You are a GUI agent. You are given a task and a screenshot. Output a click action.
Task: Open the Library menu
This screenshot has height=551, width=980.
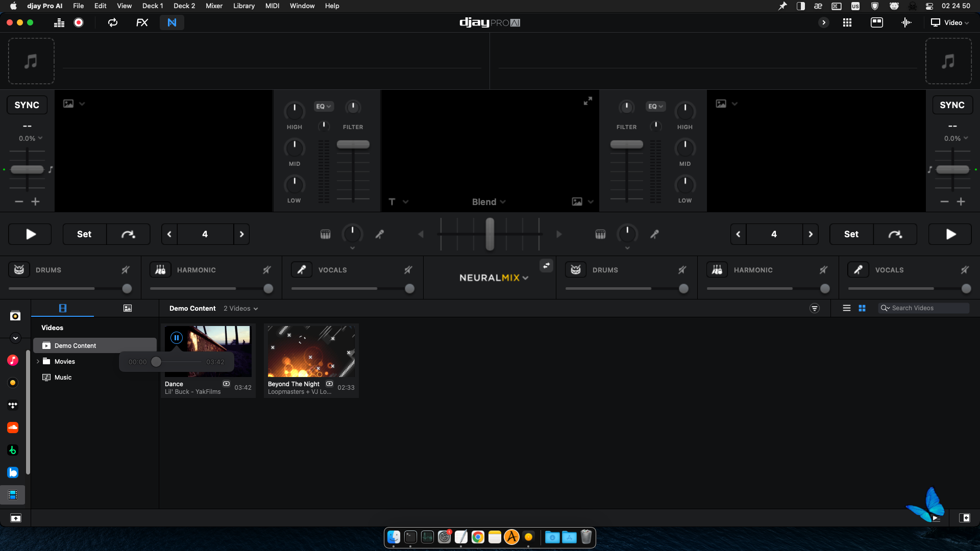click(x=244, y=6)
